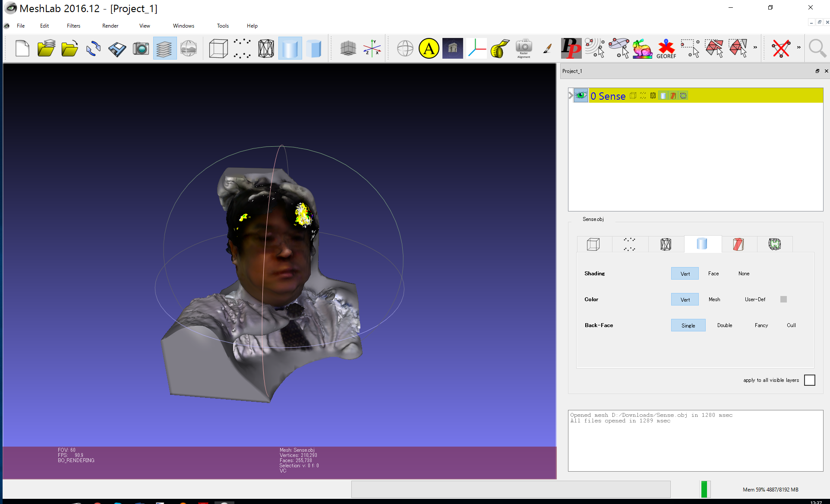Set Back-Face mode to Double
The height and width of the screenshot is (504, 830).
724,325
